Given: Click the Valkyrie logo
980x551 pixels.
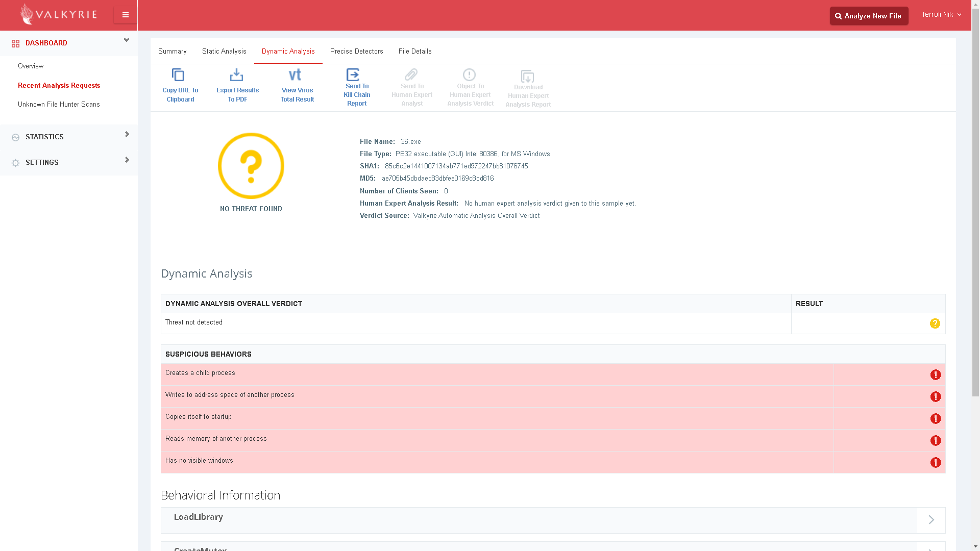Looking at the screenshot, I should [58, 14].
